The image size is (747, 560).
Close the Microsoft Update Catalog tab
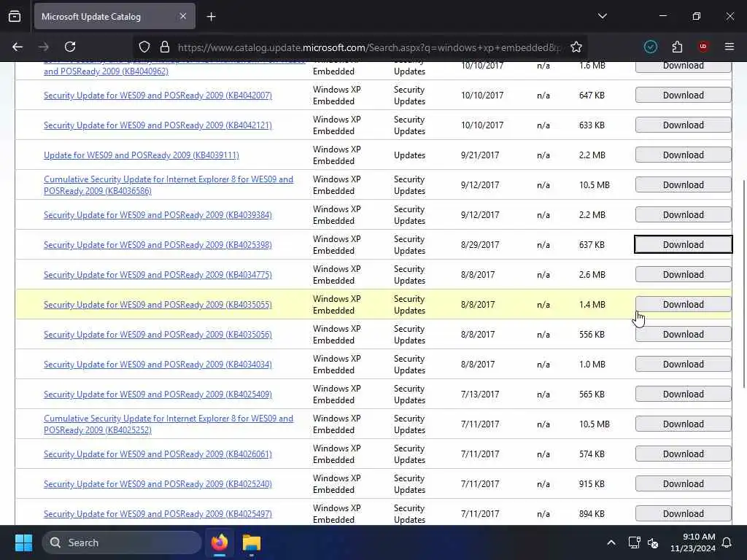(x=183, y=16)
